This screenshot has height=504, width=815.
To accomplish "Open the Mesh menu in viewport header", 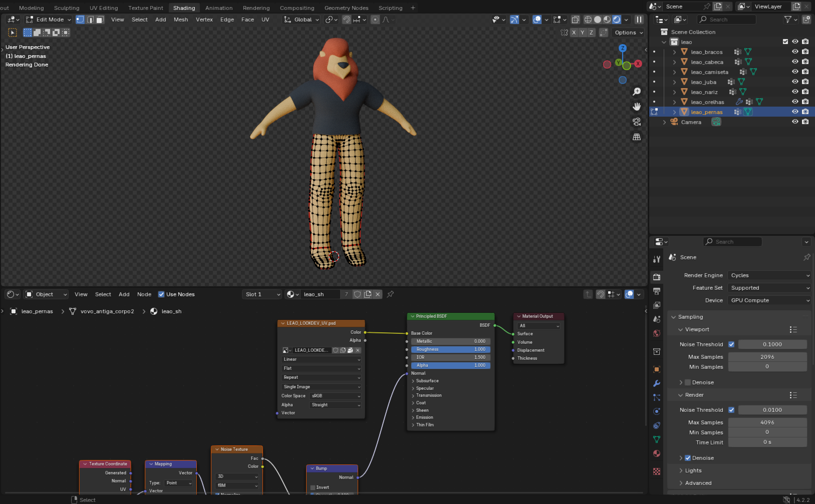I will click(181, 20).
